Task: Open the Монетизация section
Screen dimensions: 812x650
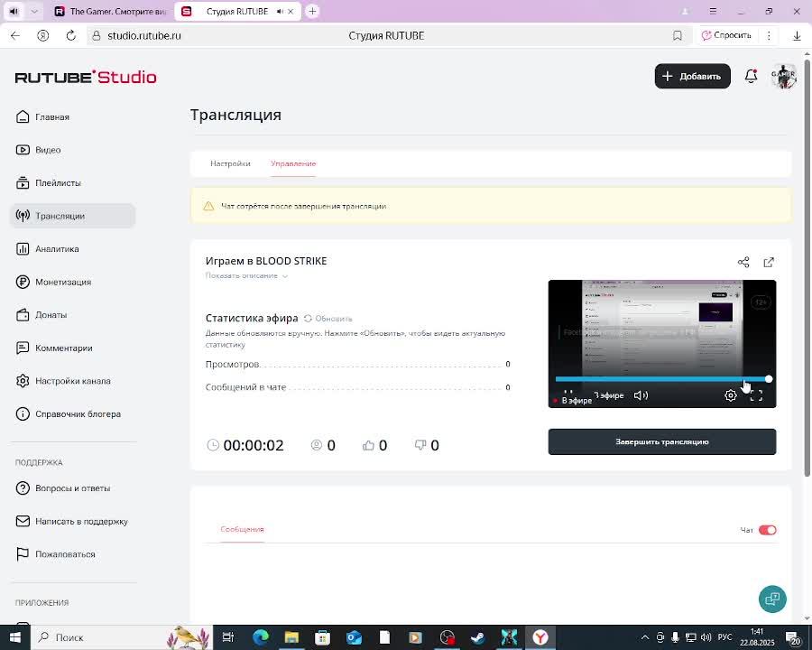Action: click(53, 282)
